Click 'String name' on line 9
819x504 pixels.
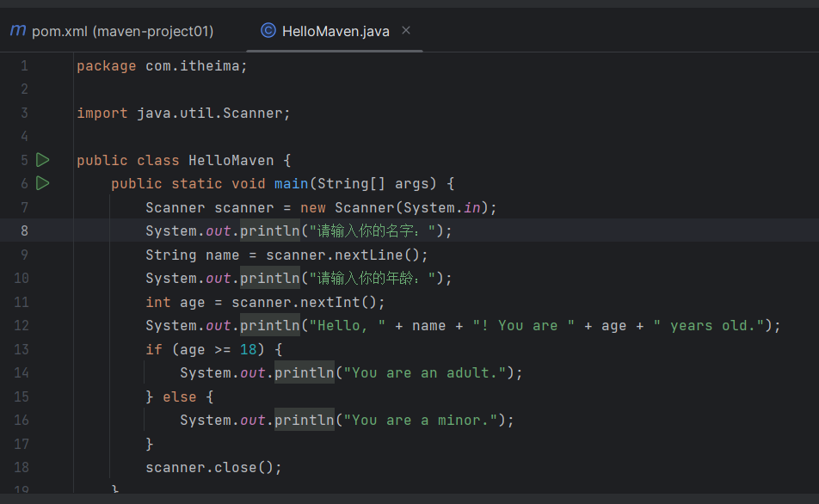[x=192, y=255]
